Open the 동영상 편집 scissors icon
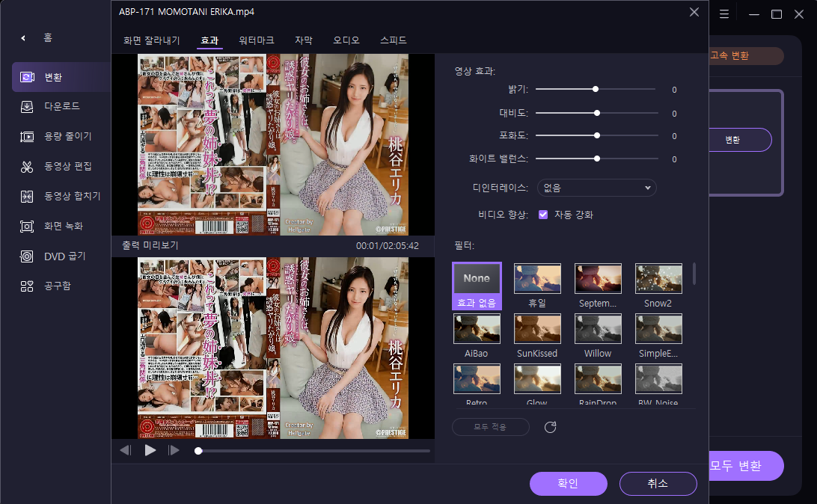This screenshot has height=504, width=817. coord(27,167)
